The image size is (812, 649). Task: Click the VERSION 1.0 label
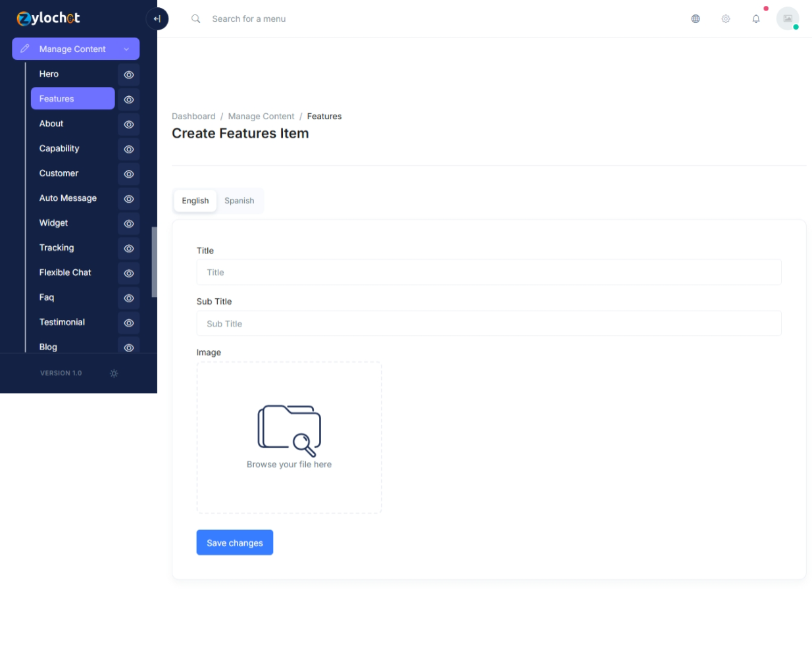coord(61,373)
